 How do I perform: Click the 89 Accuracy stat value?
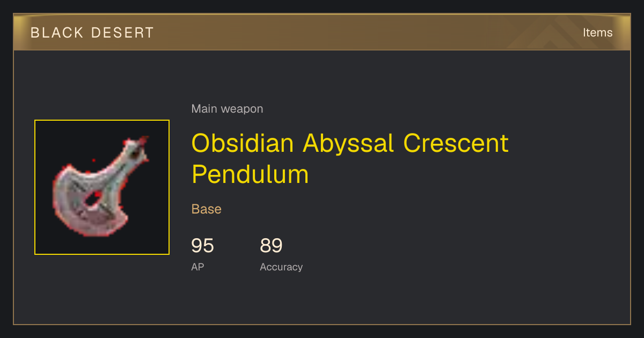click(271, 246)
